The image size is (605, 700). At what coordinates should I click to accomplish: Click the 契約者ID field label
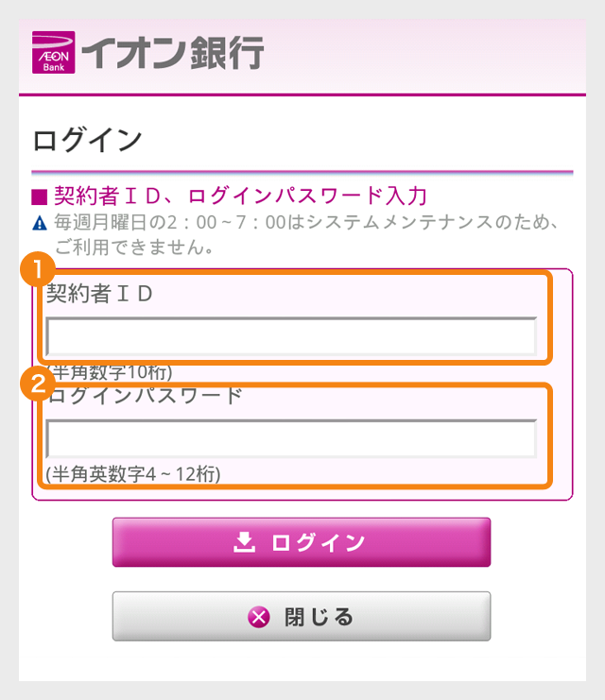(x=99, y=294)
